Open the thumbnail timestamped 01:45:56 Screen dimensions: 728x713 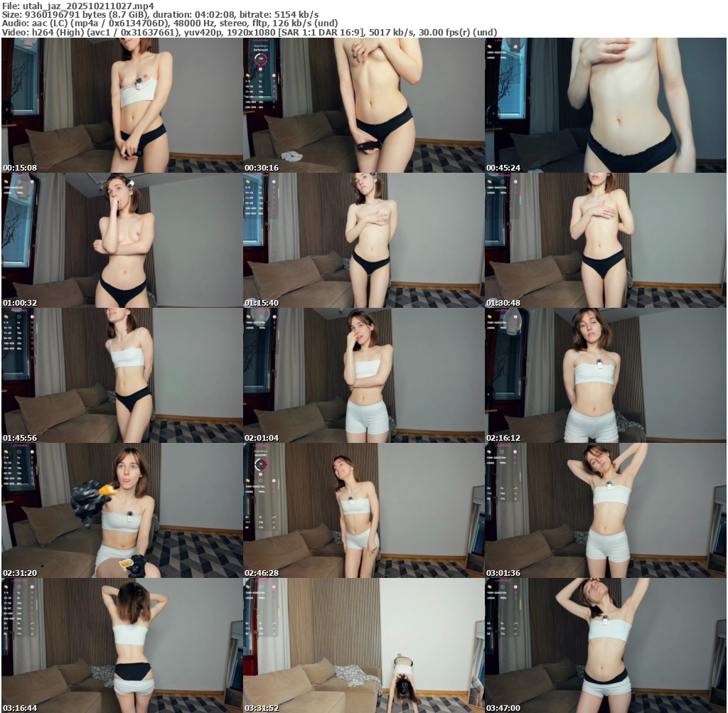[x=122, y=375]
